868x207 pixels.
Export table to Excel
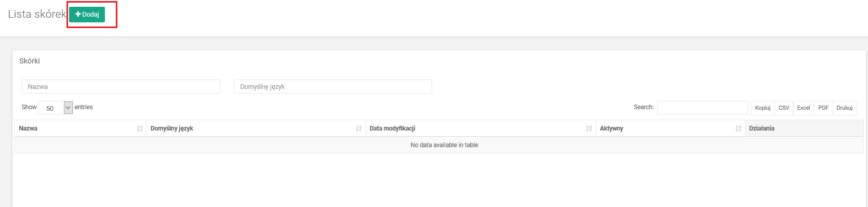tap(804, 108)
